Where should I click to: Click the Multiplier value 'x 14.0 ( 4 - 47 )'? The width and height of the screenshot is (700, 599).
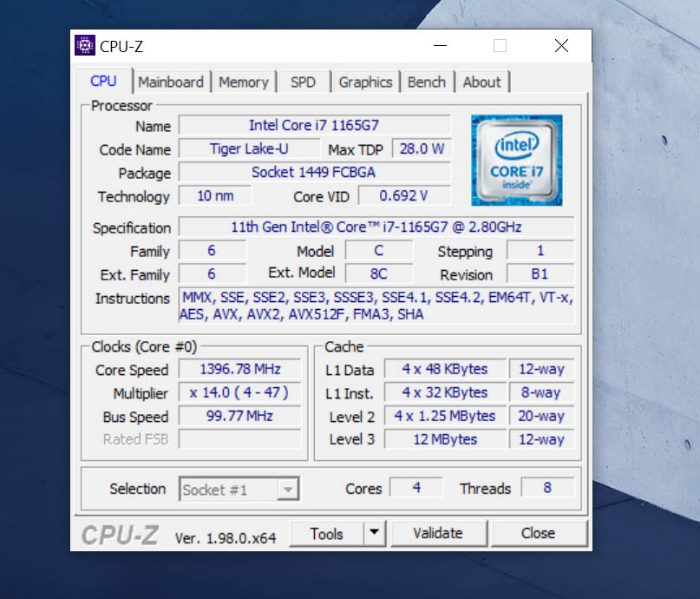click(239, 392)
